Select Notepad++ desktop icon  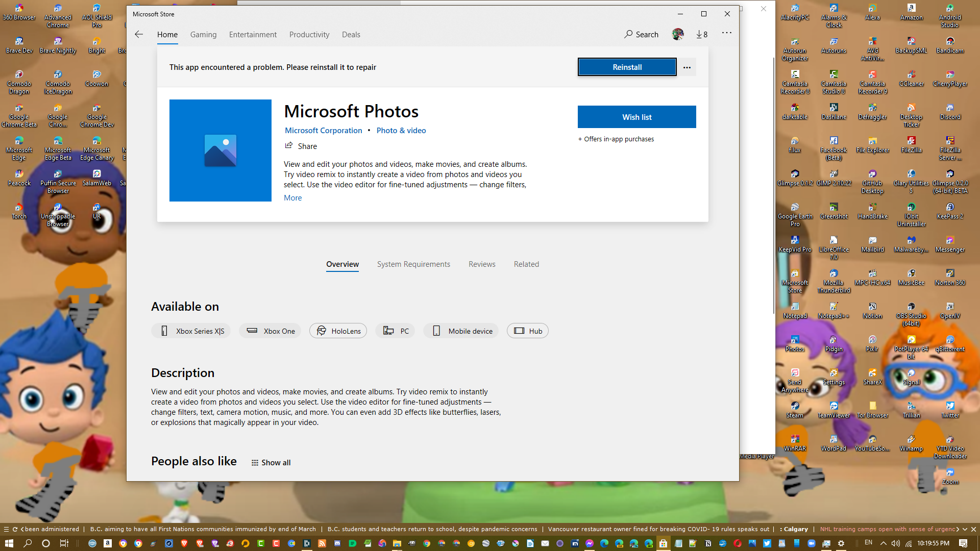click(x=834, y=311)
